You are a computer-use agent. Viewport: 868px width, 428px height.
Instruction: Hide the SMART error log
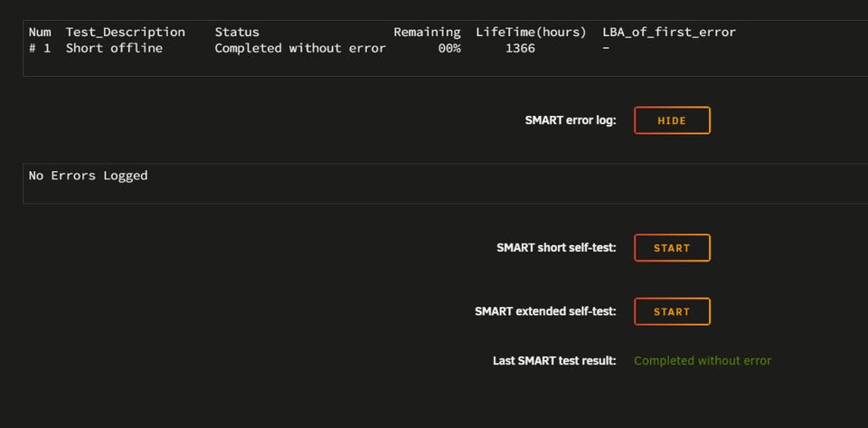672,120
